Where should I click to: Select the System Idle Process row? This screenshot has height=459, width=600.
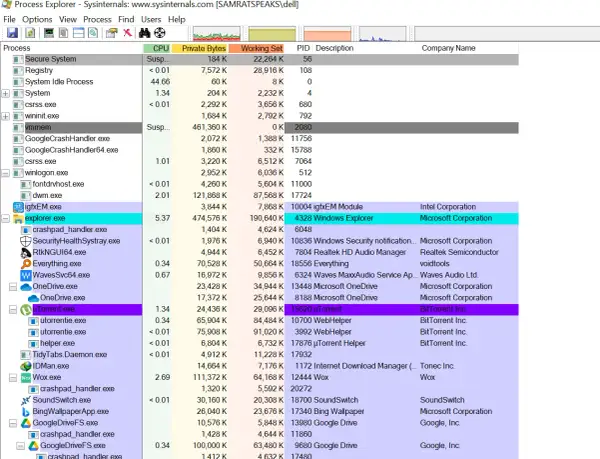pyautogui.click(x=260, y=82)
